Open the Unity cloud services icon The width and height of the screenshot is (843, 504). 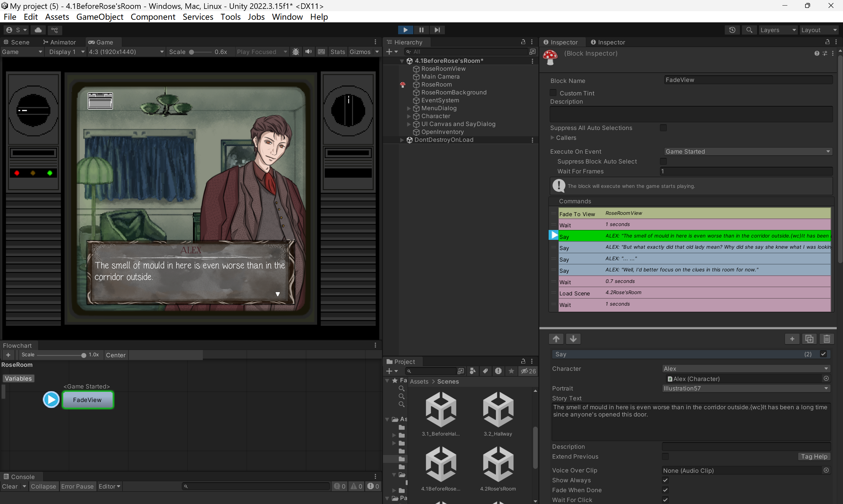[39, 30]
